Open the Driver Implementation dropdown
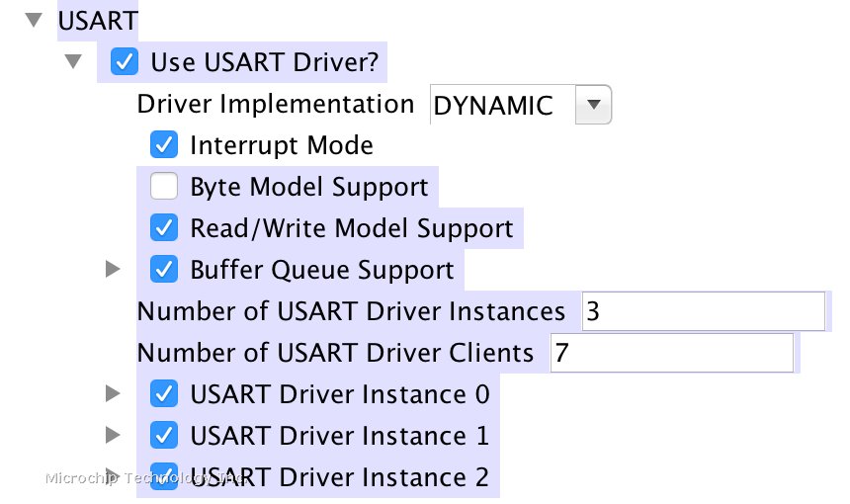 click(520, 104)
